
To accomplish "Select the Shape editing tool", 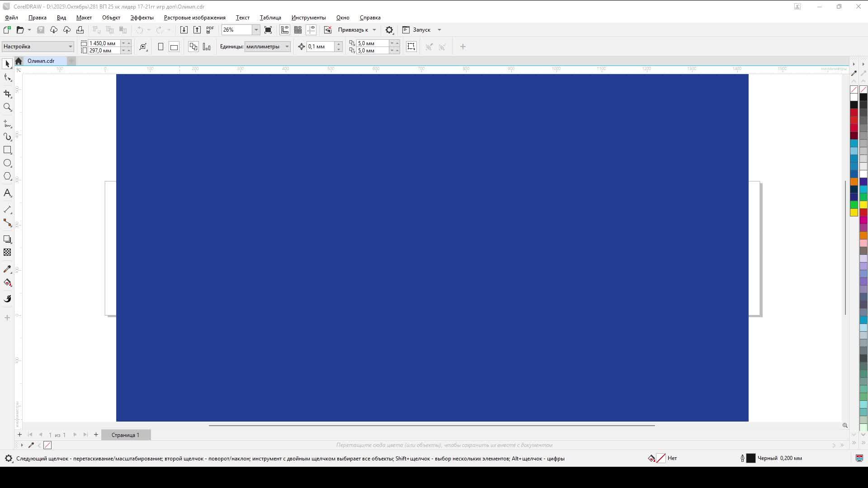I will (7, 77).
